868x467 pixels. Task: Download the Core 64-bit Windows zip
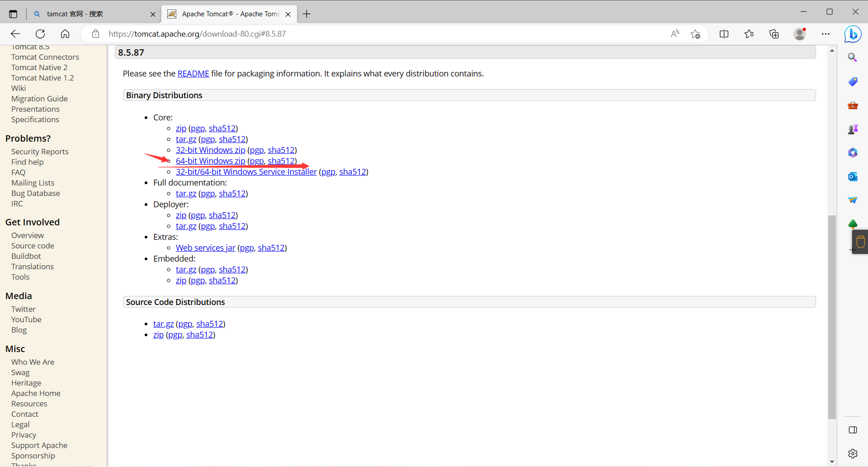[211, 161]
